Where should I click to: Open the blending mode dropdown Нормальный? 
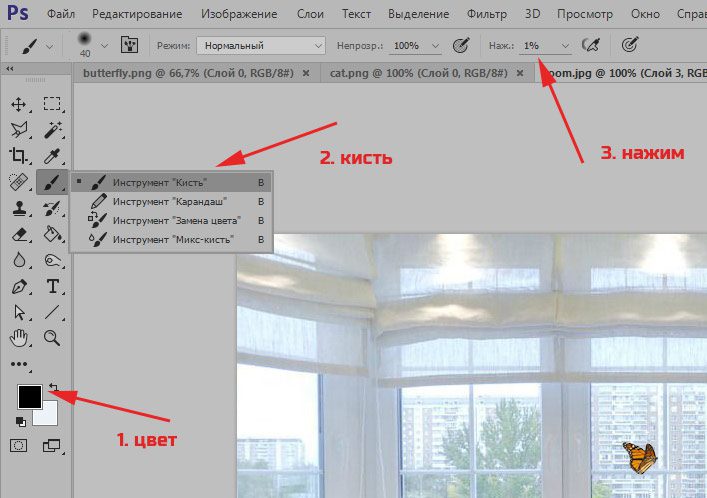coord(261,46)
